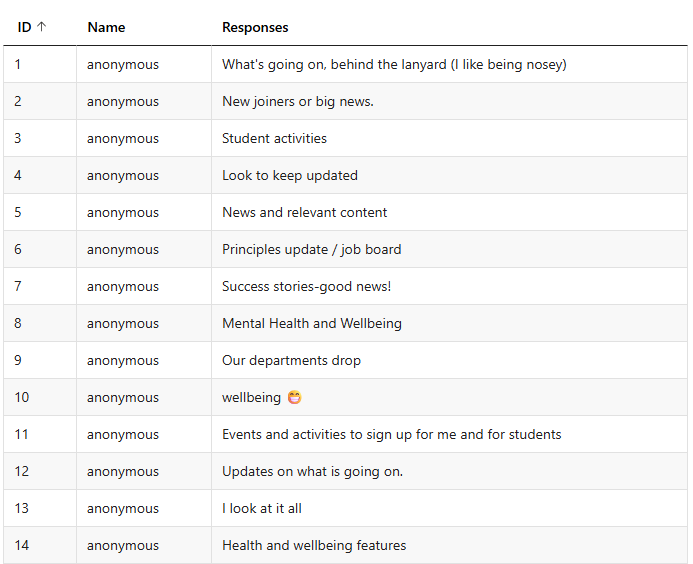Click the grinning emoji in row 10
The width and height of the screenshot is (693, 564).
click(x=294, y=397)
